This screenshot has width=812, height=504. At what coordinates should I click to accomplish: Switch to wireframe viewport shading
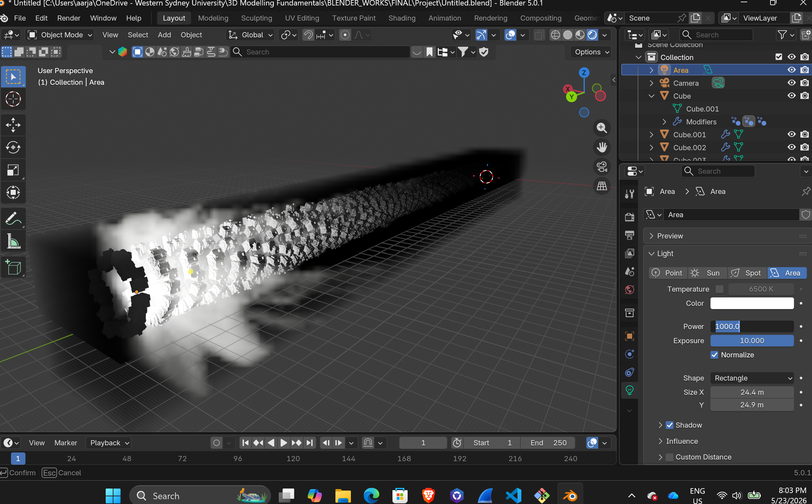point(555,35)
